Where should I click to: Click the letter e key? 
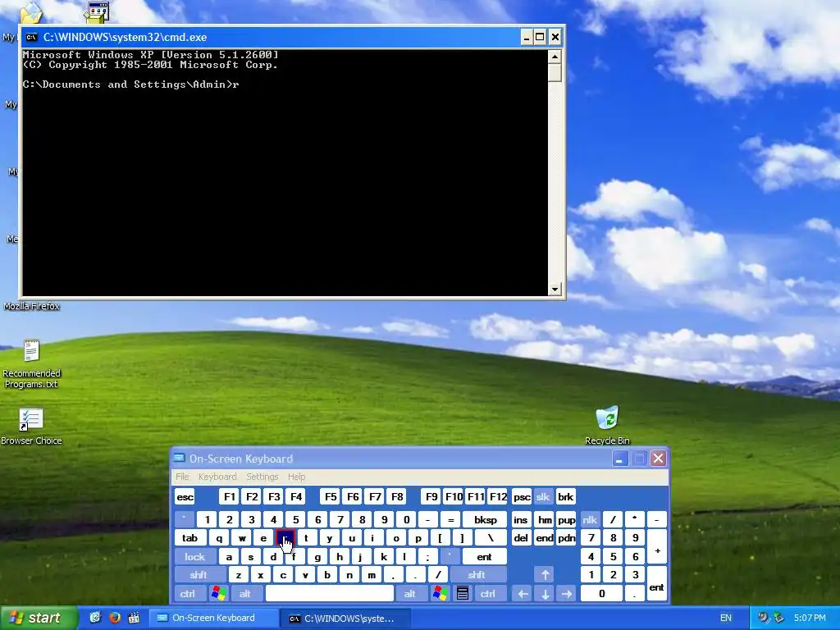pyautogui.click(x=263, y=538)
